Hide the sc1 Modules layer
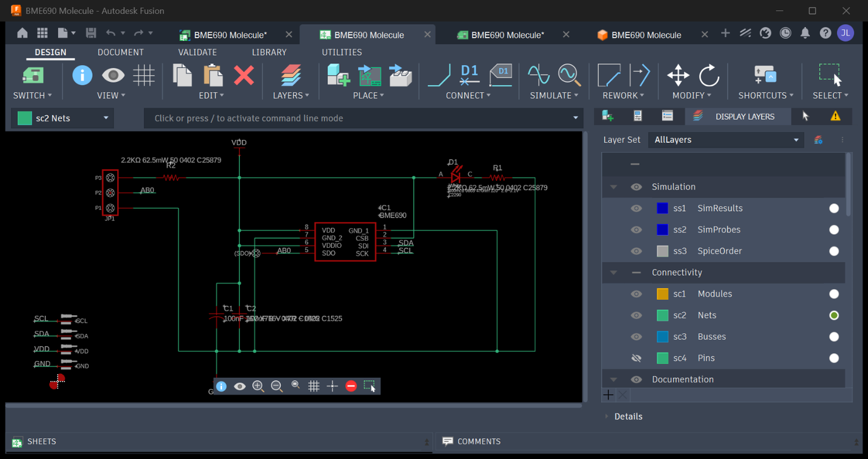The height and width of the screenshot is (459, 868). (636, 294)
